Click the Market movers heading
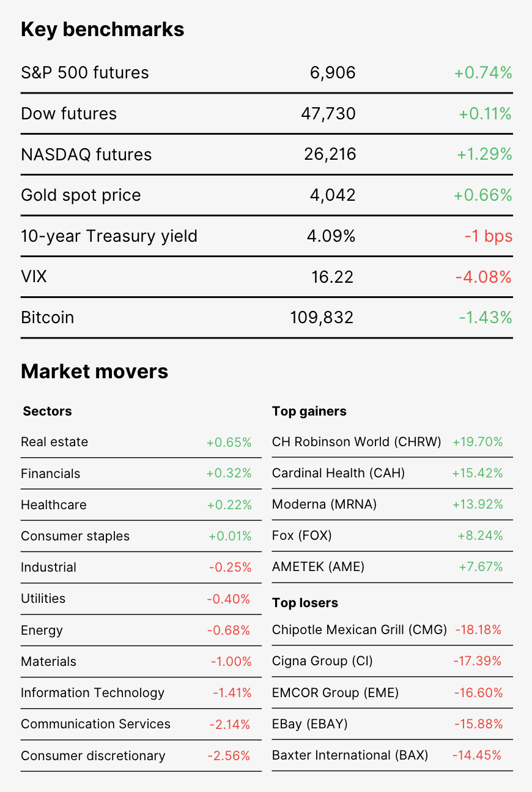This screenshot has width=532, height=792. 95,371
